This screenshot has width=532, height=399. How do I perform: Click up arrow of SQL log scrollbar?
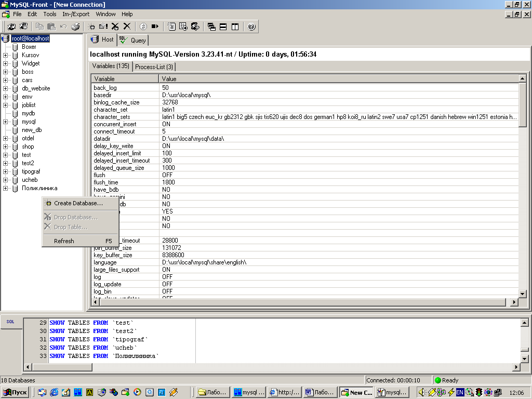point(525,323)
